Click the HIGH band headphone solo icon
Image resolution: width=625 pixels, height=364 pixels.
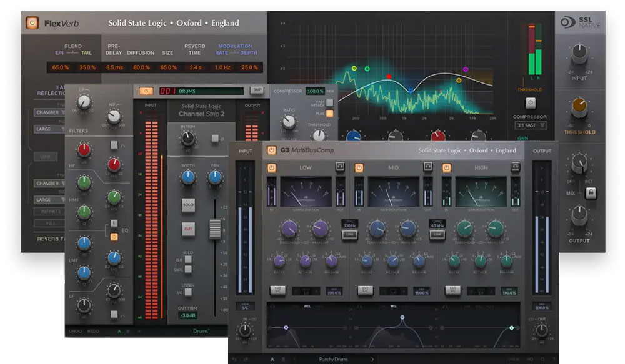coord(516,167)
